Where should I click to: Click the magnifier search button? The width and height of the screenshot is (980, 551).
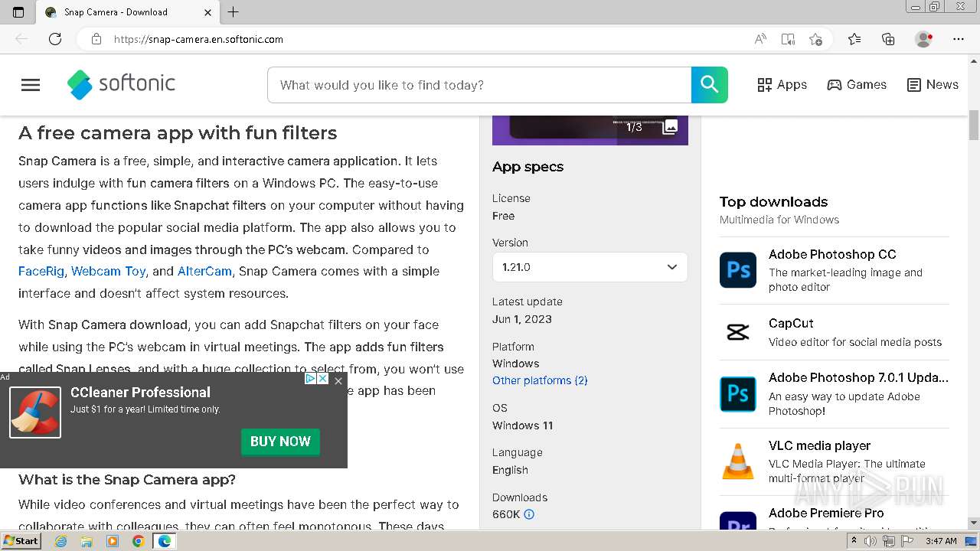[710, 85]
